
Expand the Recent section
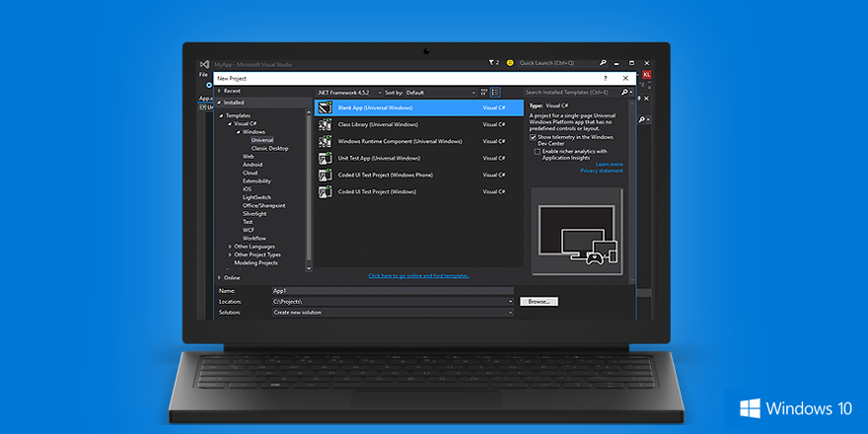(x=220, y=91)
